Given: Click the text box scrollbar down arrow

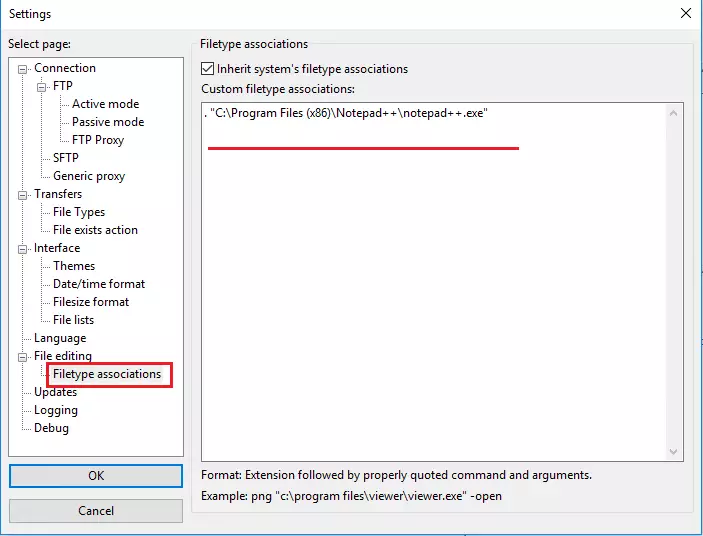Looking at the screenshot, I should click(x=673, y=452).
